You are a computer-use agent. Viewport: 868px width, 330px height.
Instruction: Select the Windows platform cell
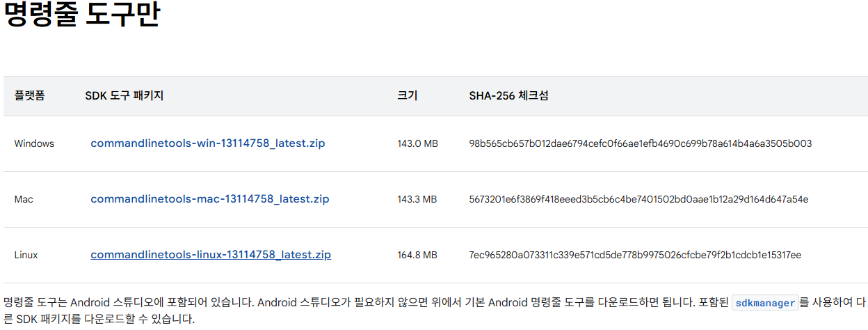[x=34, y=143]
